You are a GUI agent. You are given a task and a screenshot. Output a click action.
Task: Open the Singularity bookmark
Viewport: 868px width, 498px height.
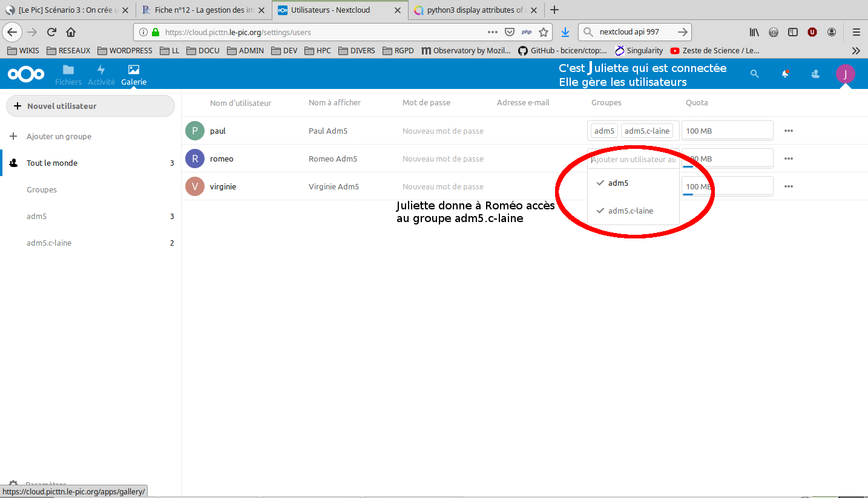(639, 51)
